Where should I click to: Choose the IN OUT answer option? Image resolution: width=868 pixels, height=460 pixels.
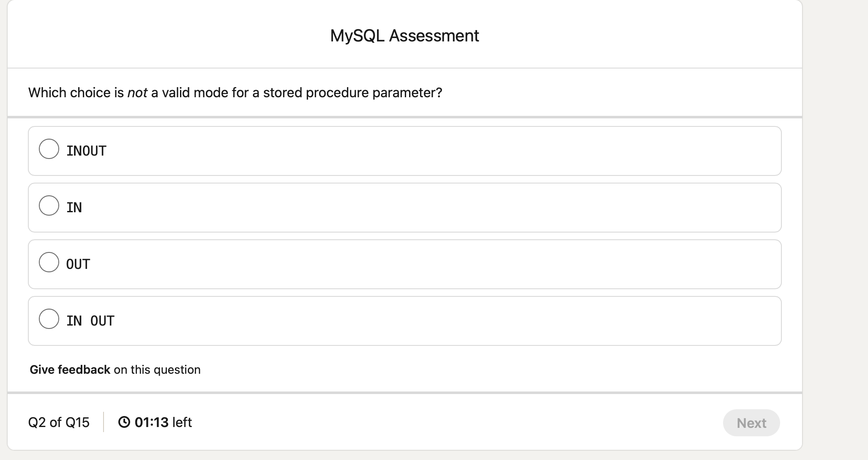click(49, 319)
